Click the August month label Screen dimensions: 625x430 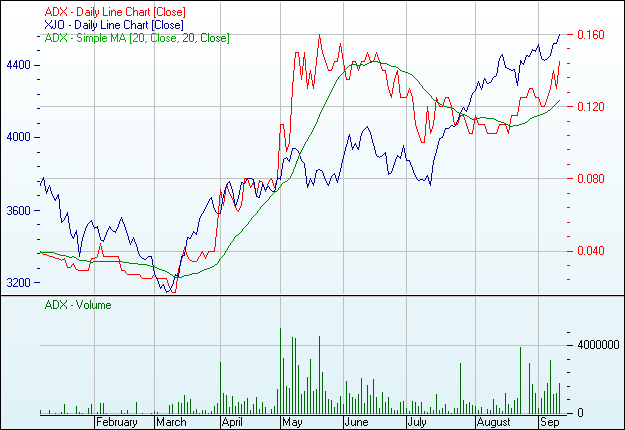[x=493, y=422]
